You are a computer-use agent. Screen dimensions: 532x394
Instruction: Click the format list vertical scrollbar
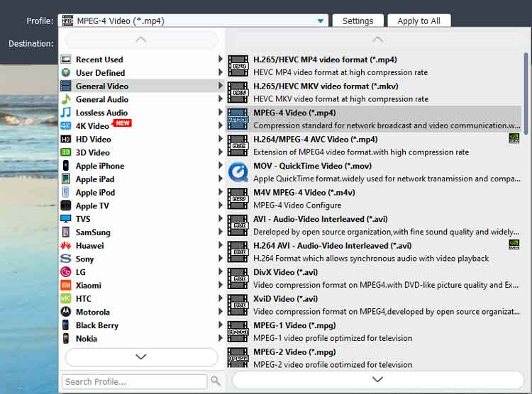point(526,94)
